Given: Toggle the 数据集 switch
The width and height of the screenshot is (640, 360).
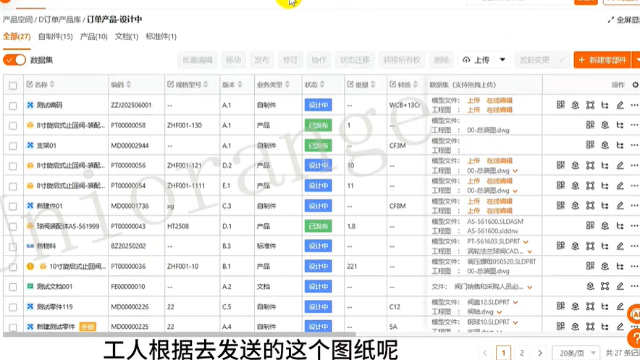Looking at the screenshot, I should coord(14,60).
